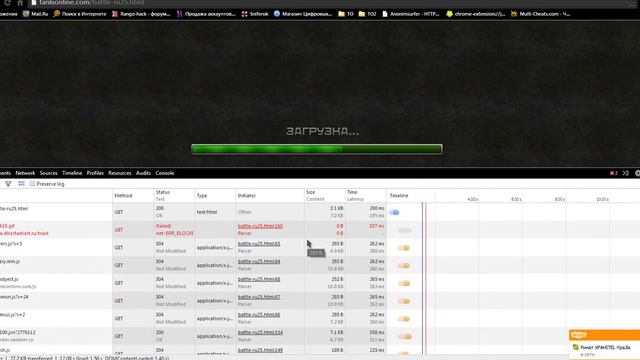The height and width of the screenshot is (360, 640).
Task: Open initiator link battle-ru25.html:66
Action: [259, 315]
